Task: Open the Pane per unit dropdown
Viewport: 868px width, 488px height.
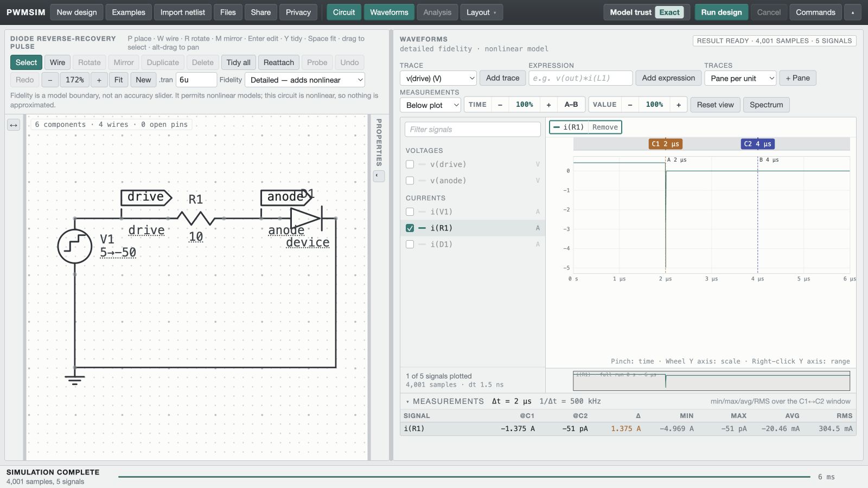Action: click(741, 78)
